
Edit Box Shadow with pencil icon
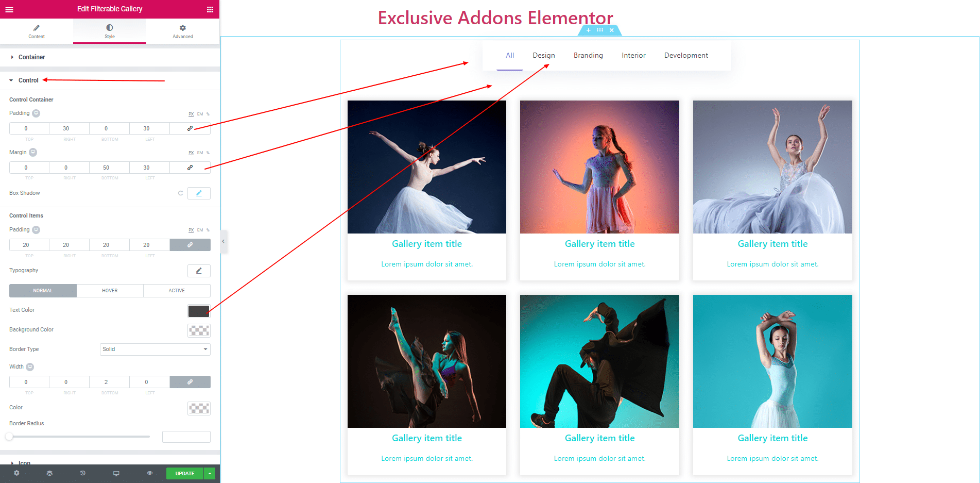point(199,193)
